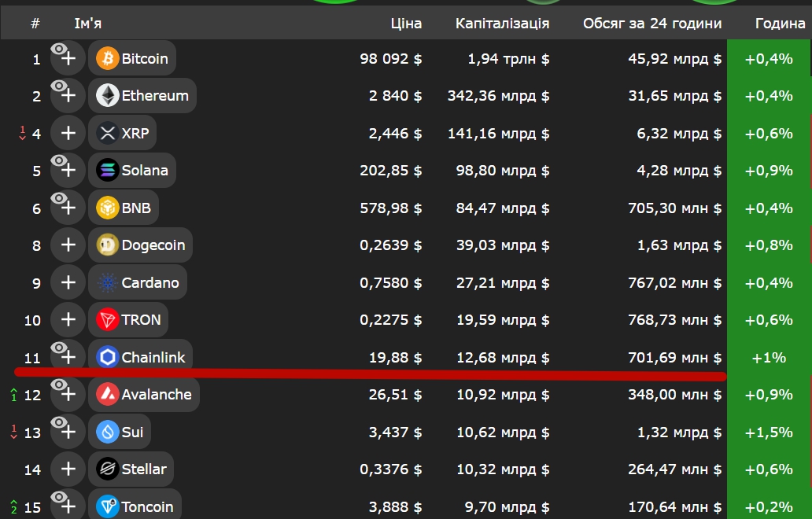This screenshot has width=812, height=519.
Task: Click Bitcoin volume 45,92 млрд $
Action: coord(675,58)
